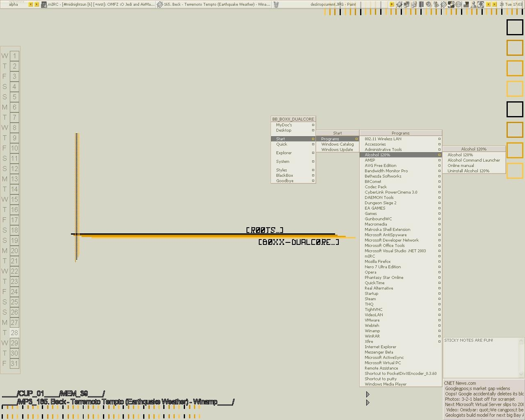Open BlackBox submenu in the root menu

click(293, 176)
